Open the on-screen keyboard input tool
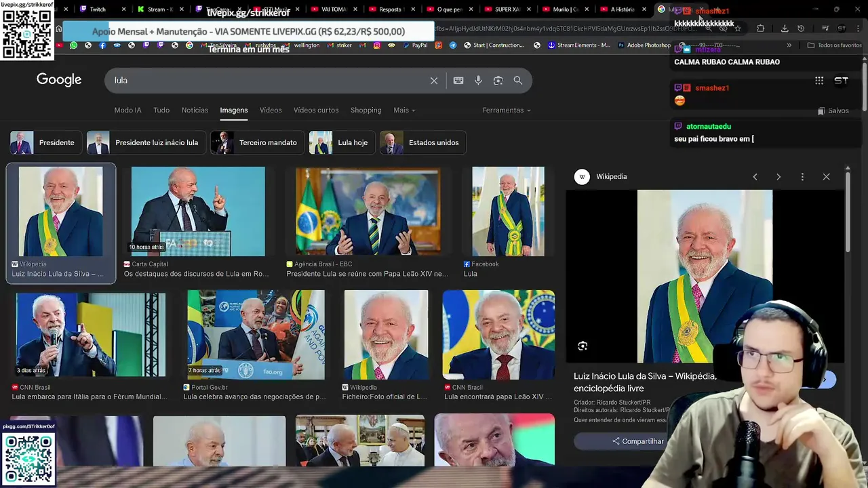The image size is (868, 488). (x=458, y=81)
